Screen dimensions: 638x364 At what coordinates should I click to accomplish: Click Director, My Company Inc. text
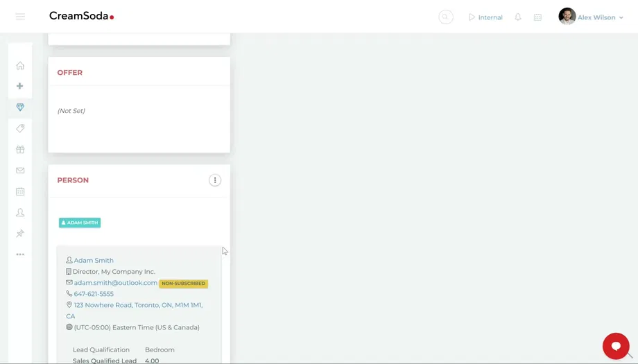[x=114, y=271]
